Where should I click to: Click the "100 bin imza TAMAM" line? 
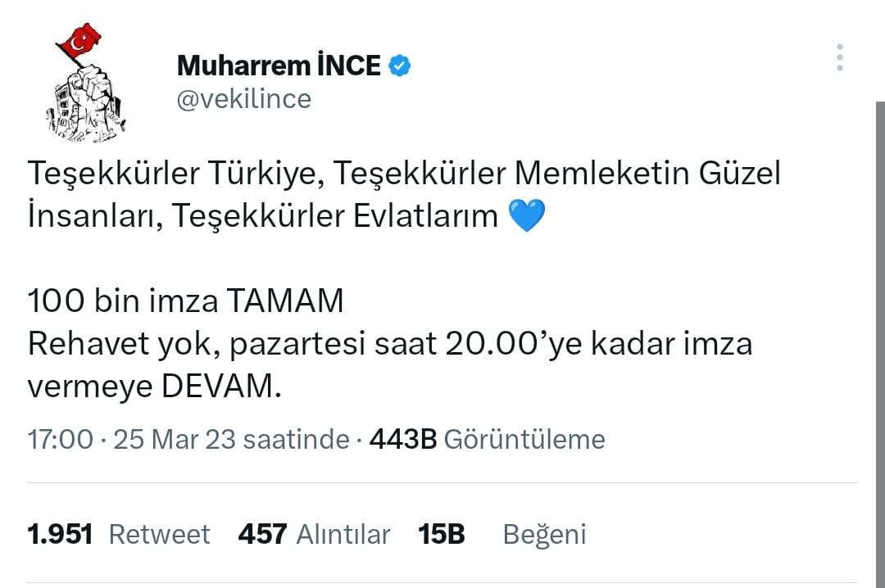[x=185, y=301]
